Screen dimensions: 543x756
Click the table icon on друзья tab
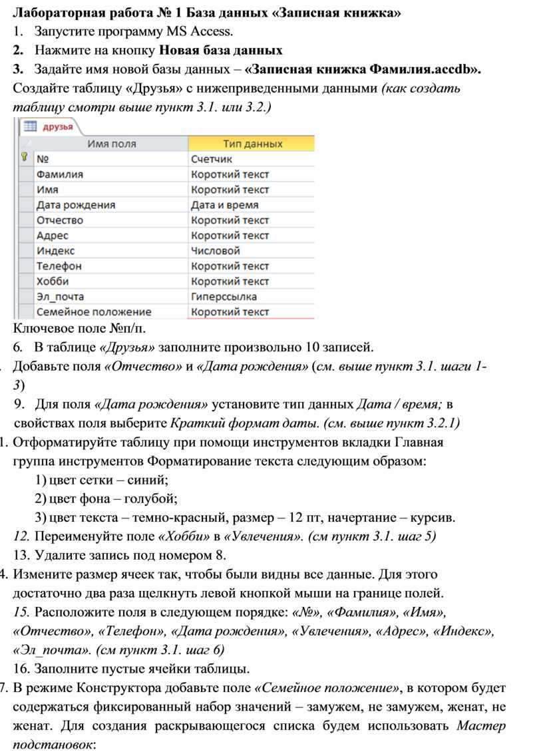pos(31,126)
